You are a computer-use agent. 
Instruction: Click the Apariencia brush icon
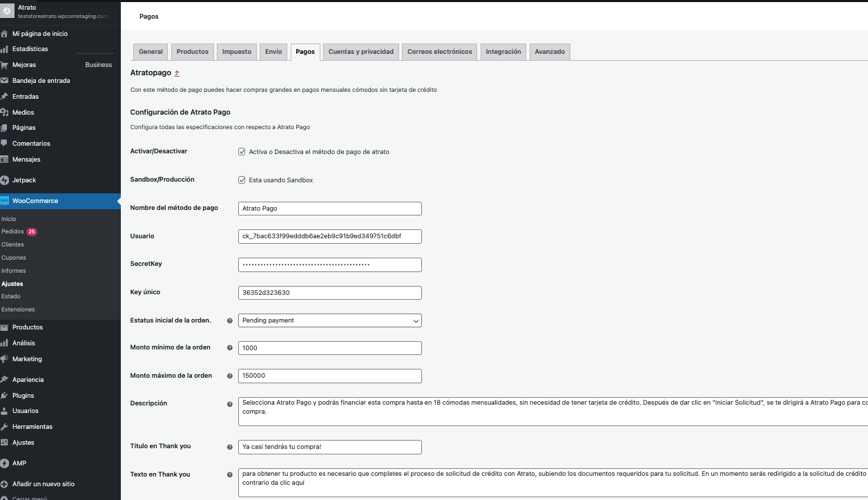[x=5, y=380]
